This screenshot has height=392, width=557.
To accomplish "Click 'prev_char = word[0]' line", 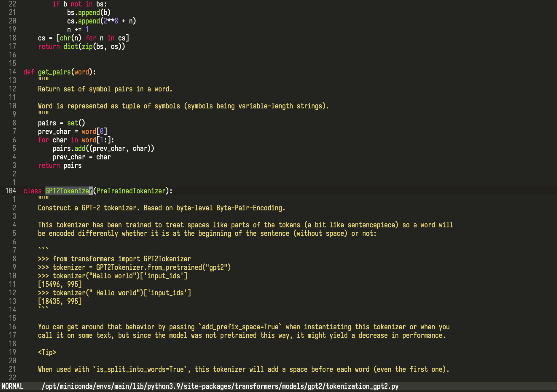I will (72, 131).
